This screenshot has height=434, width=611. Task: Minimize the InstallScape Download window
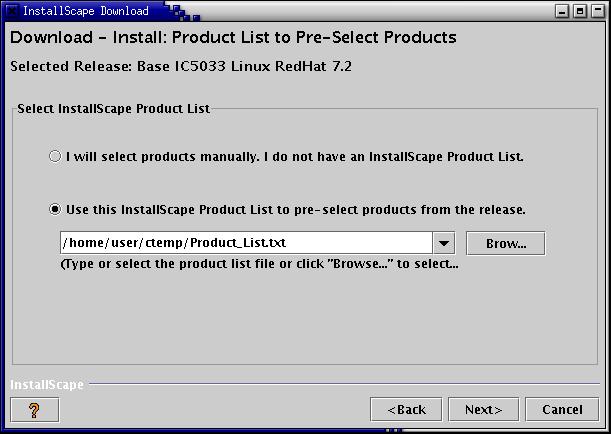pyautogui.click(x=562, y=11)
